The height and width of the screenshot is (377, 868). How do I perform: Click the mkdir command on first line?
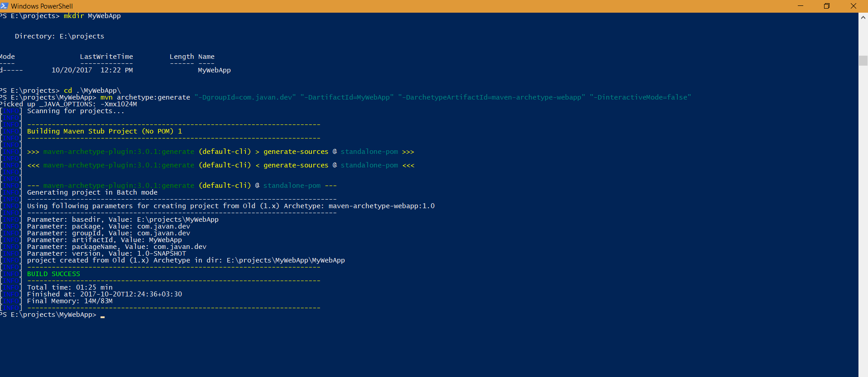pyautogui.click(x=73, y=16)
